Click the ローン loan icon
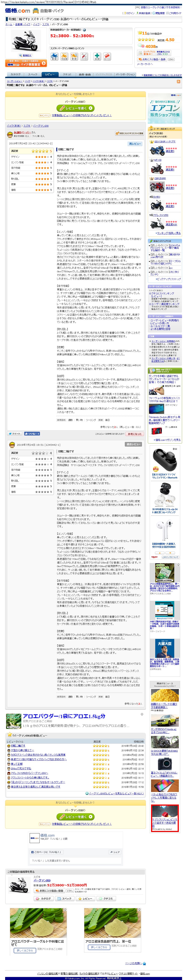 (107, 57)
